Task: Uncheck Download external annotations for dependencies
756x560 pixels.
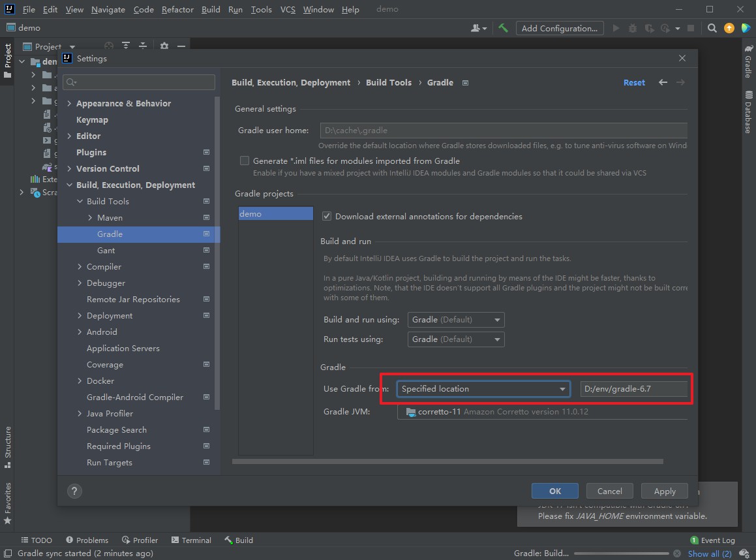Action: (326, 216)
